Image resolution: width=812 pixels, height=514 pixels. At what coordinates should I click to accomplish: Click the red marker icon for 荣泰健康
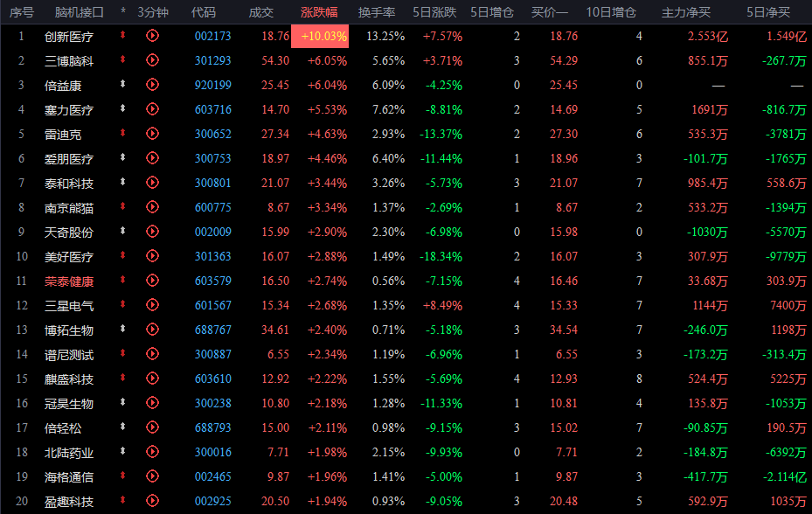[122, 280]
